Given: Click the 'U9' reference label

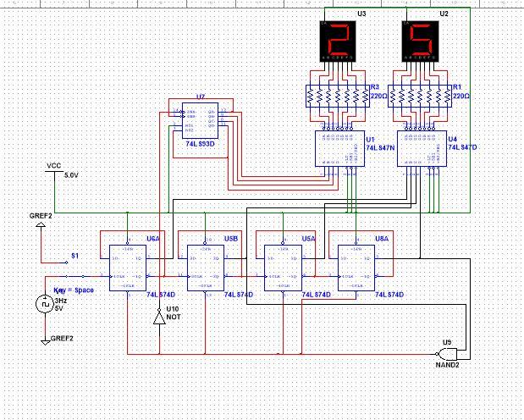Looking at the screenshot, I should [x=447, y=342].
